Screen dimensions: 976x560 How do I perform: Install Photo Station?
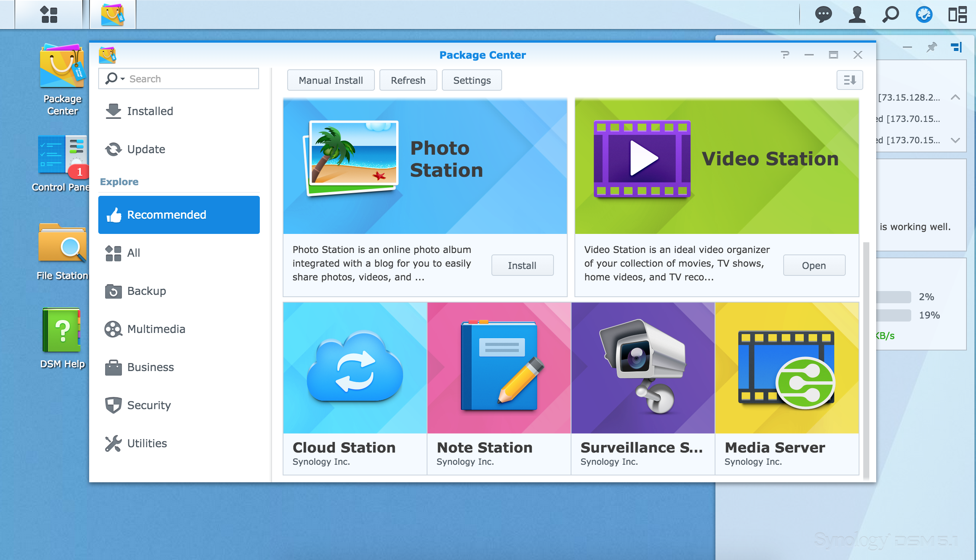(522, 265)
